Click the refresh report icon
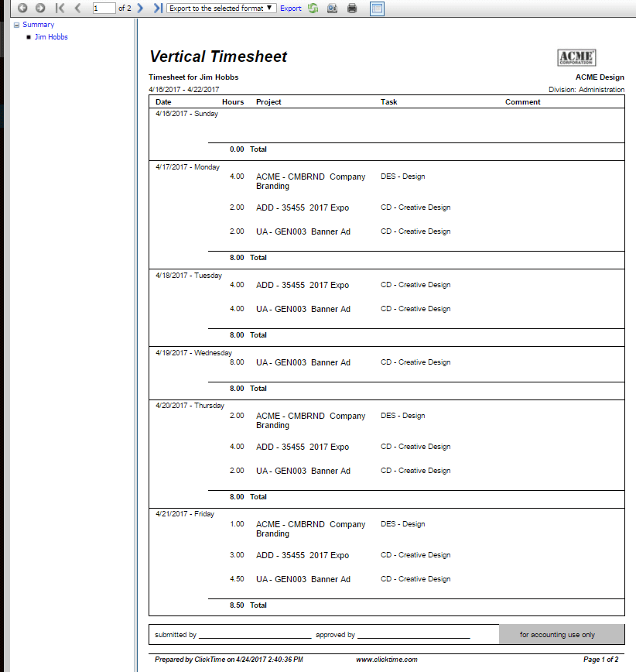 click(313, 9)
